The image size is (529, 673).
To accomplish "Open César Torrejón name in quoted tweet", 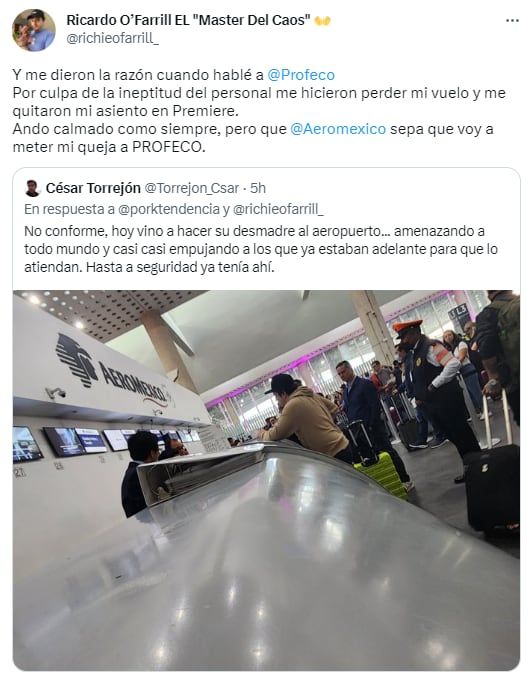I will point(93,188).
